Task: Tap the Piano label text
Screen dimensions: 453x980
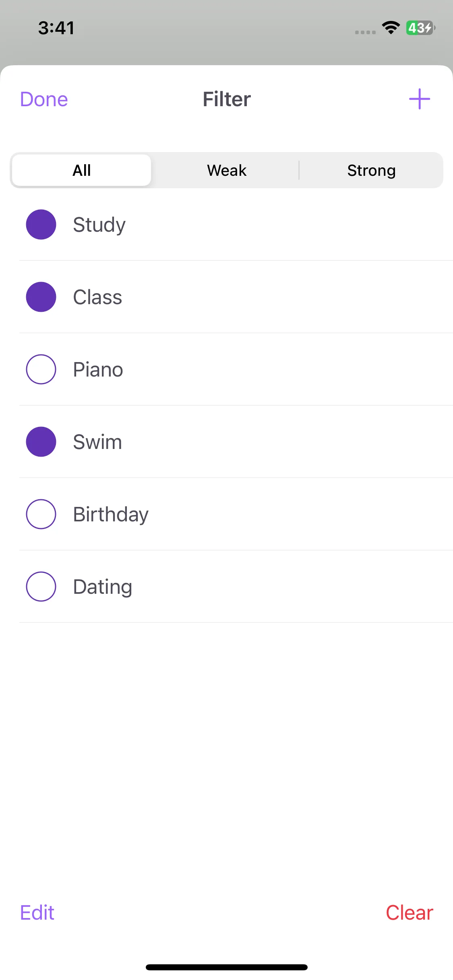Action: [98, 369]
